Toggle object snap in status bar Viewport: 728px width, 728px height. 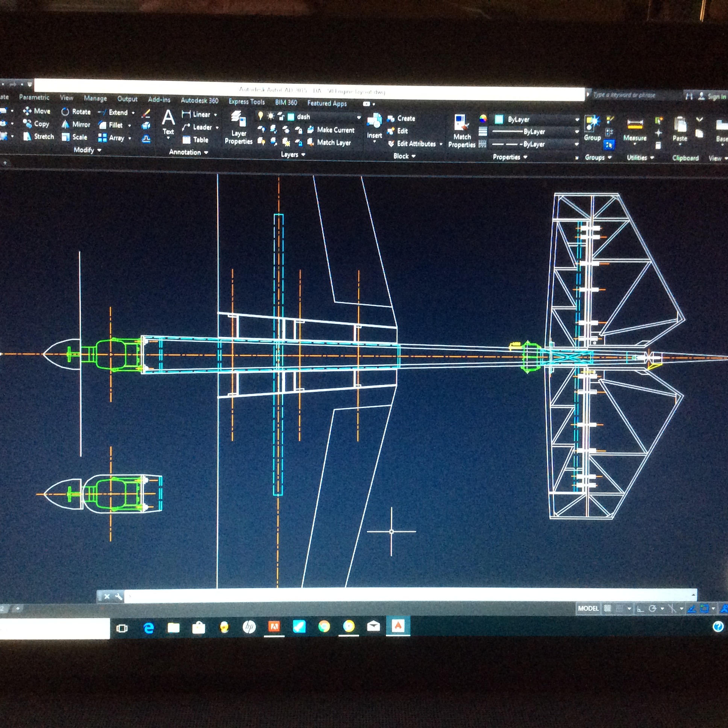pos(704,608)
